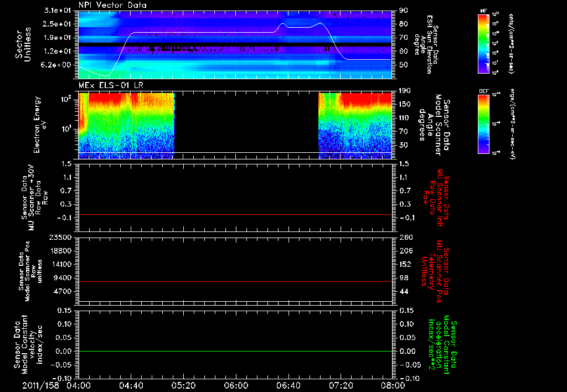This screenshot has width=567, height=392.
Task: Select the "07:20" time axis label
Action: point(341,385)
